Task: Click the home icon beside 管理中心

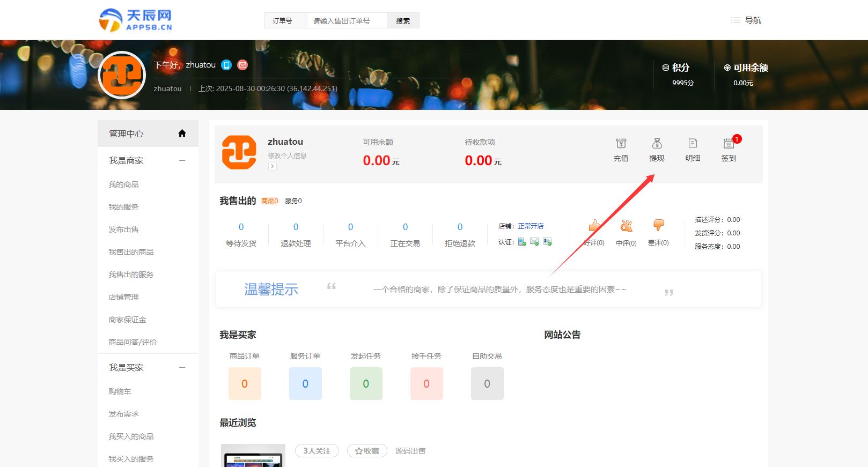Action: click(182, 134)
